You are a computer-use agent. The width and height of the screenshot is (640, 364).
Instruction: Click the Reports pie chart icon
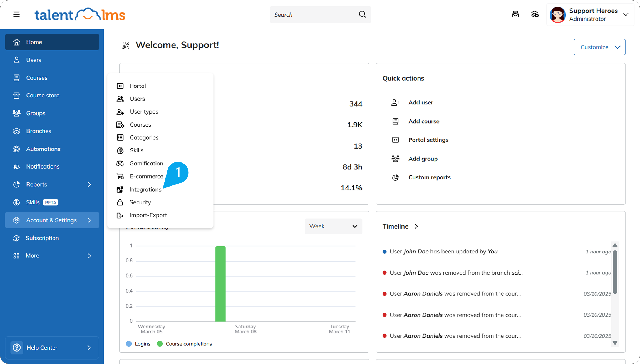(x=16, y=184)
